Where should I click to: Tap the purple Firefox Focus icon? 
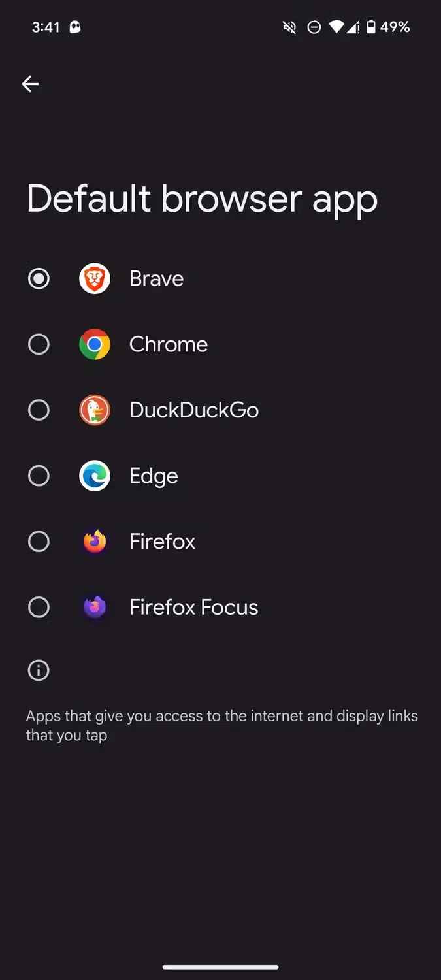click(95, 607)
